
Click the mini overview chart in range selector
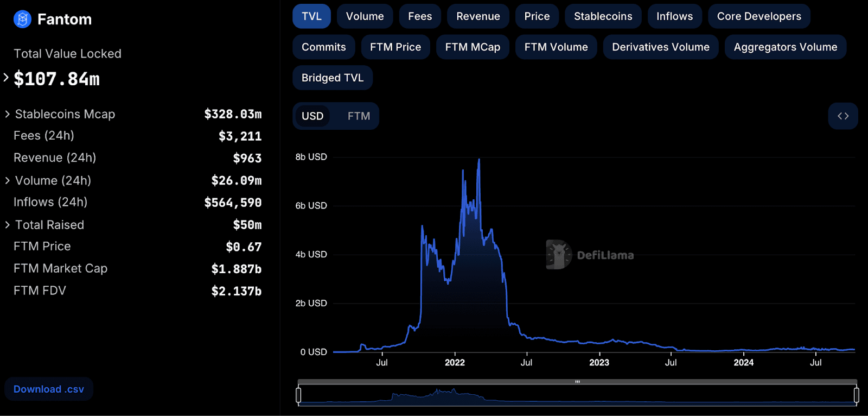577,395
